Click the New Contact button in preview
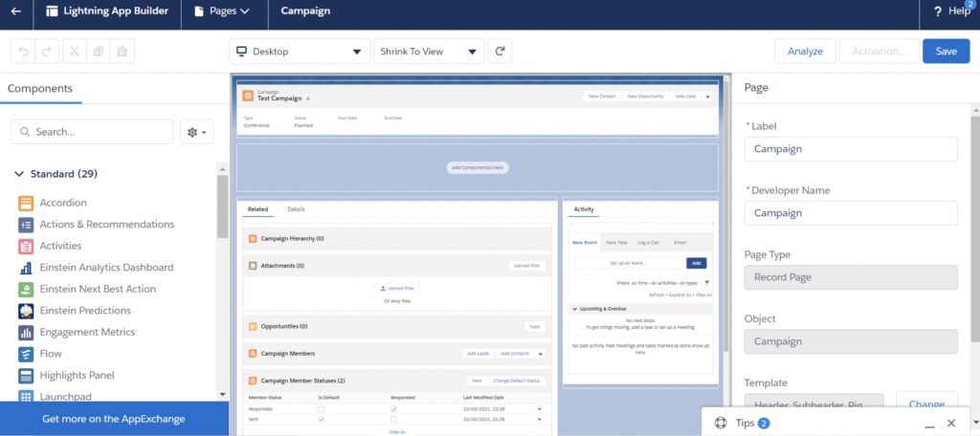The image size is (980, 436). [603, 97]
